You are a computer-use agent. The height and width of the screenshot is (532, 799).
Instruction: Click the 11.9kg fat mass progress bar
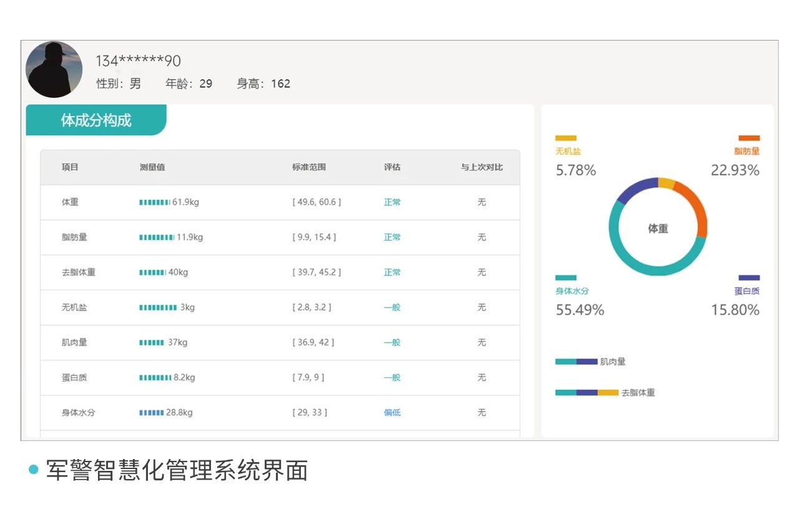pyautogui.click(x=157, y=237)
